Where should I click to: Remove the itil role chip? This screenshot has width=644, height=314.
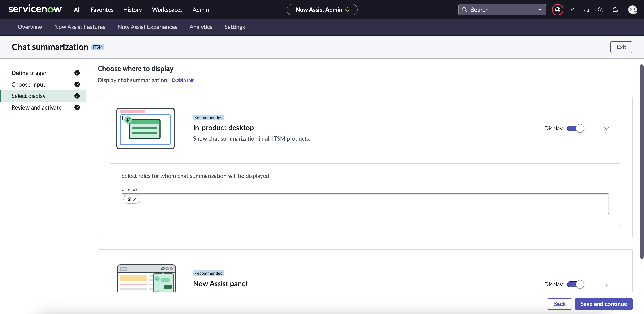[x=135, y=199]
